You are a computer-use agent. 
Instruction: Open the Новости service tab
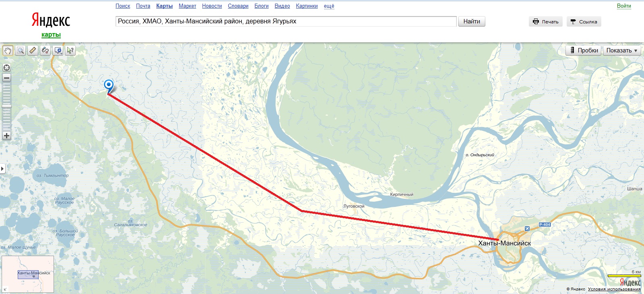pyautogui.click(x=212, y=6)
